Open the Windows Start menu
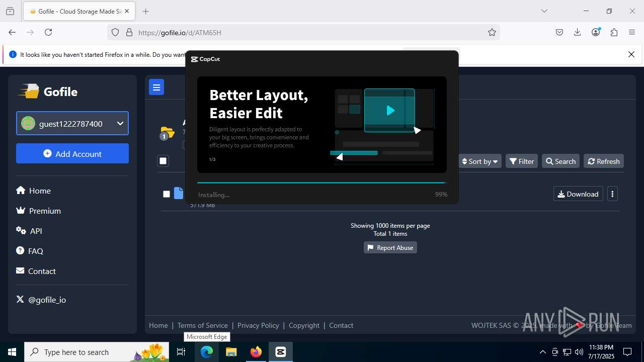The image size is (644, 362). coord(12,352)
